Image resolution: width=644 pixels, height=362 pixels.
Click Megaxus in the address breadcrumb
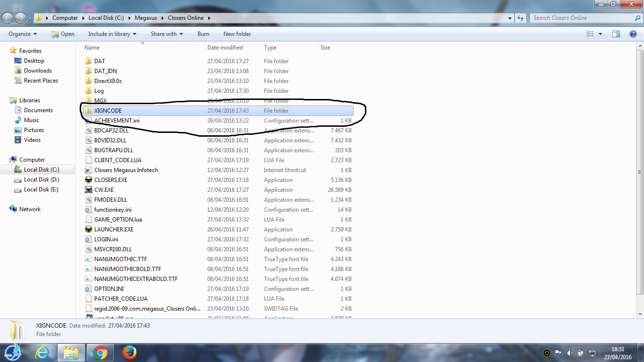pos(146,18)
